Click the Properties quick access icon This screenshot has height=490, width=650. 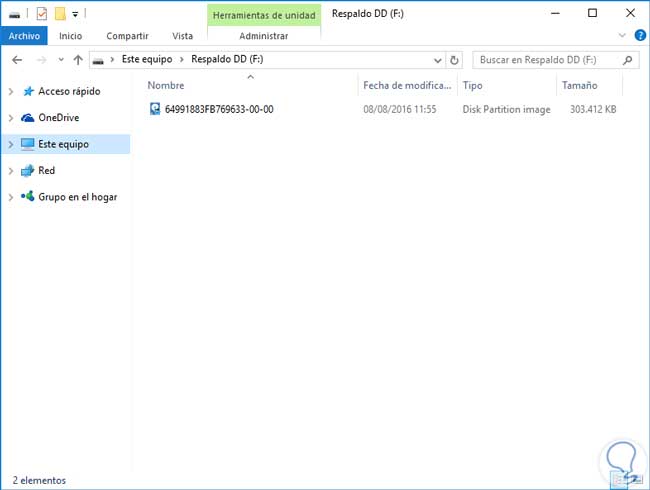point(41,14)
